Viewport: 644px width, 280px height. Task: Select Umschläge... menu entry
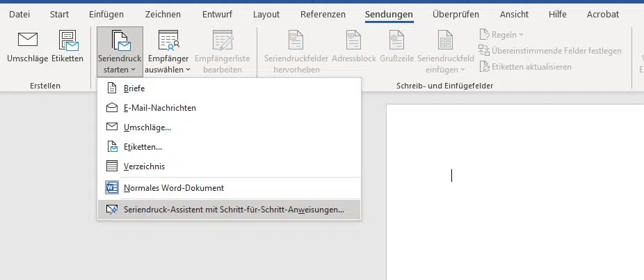[230, 127]
